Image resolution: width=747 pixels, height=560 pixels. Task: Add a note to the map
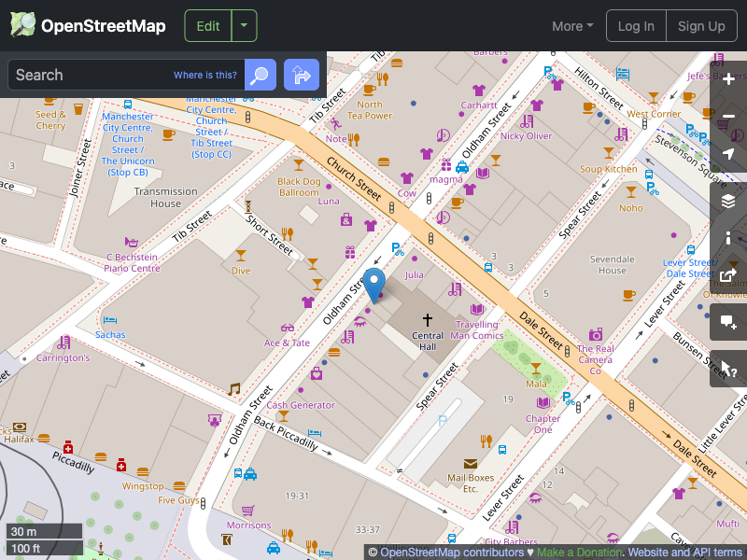pyautogui.click(x=728, y=322)
